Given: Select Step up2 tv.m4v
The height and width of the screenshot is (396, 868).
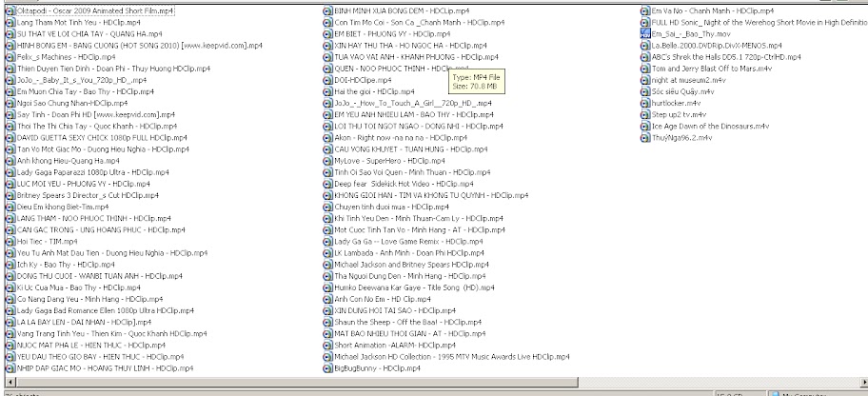Looking at the screenshot, I should 679,114.
